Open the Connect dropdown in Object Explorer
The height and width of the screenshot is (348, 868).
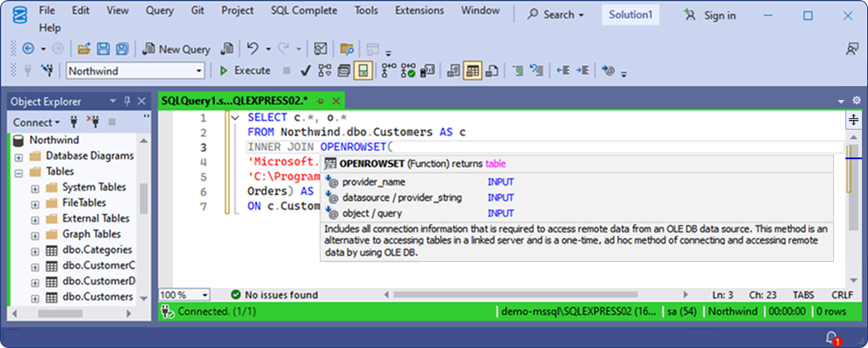click(x=36, y=122)
